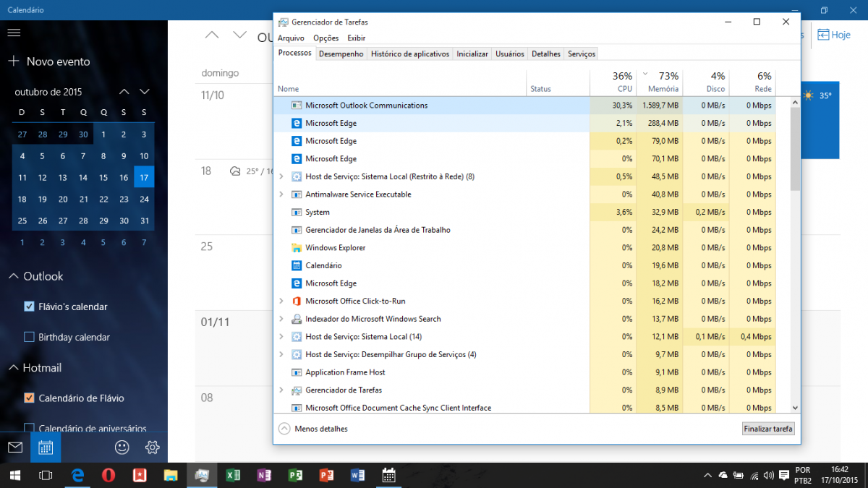Switch to the Serviços tab
868x488 pixels.
point(582,54)
